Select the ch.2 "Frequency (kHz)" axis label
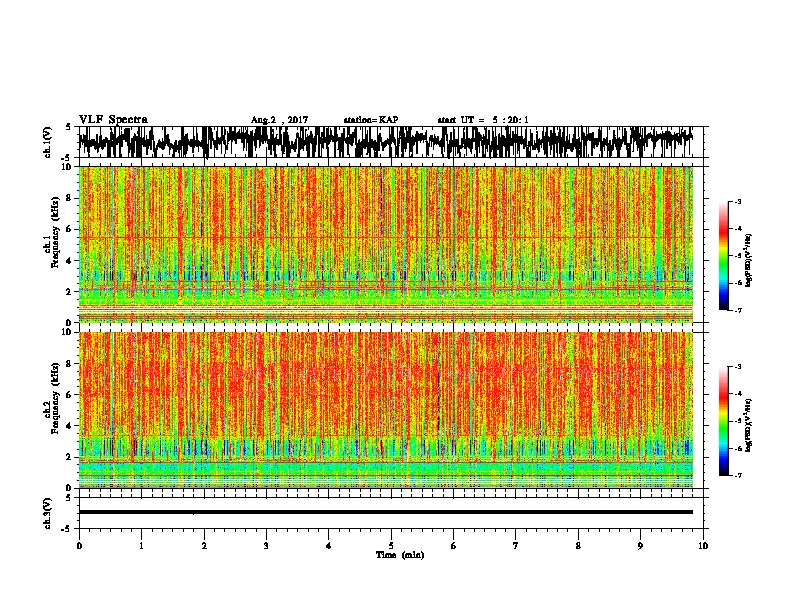Image resolution: width=792 pixels, height=612 pixels. click(55, 398)
